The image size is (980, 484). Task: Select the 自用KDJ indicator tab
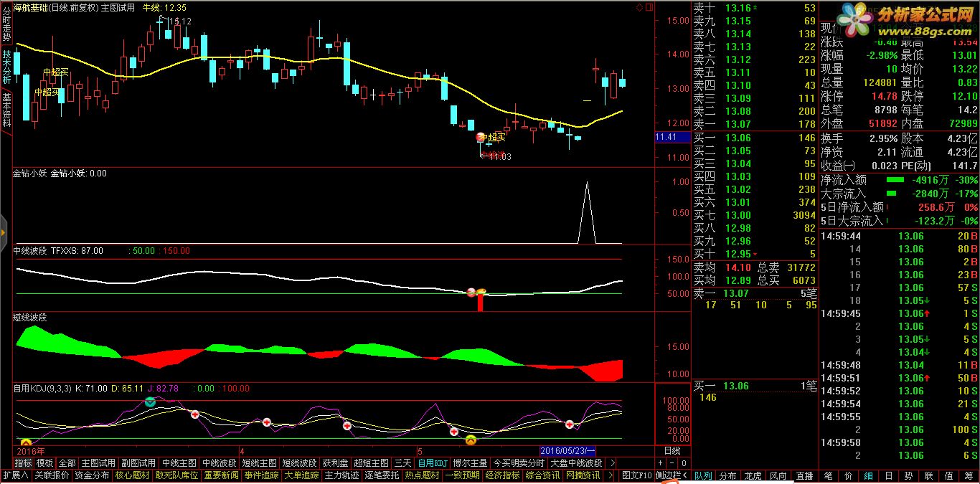click(x=433, y=463)
